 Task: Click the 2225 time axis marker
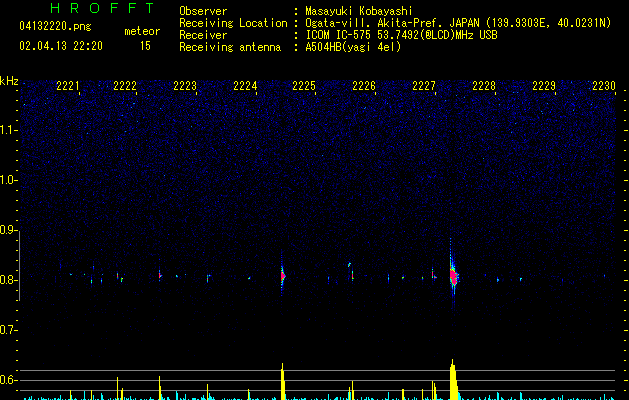304,86
